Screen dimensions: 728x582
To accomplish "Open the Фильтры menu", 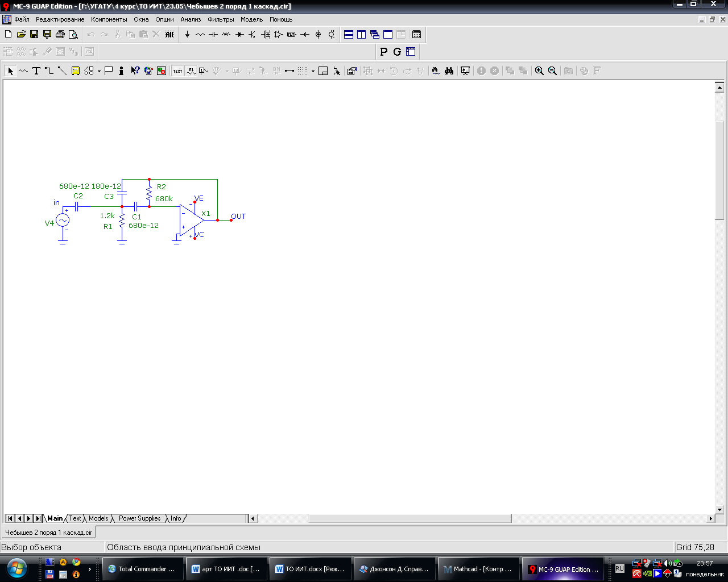I will [x=221, y=19].
